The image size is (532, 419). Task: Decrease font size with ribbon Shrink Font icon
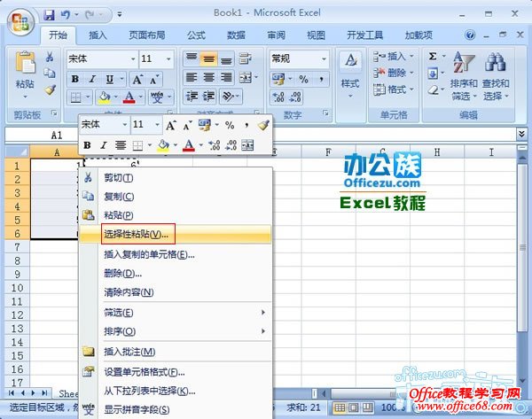tap(153, 80)
